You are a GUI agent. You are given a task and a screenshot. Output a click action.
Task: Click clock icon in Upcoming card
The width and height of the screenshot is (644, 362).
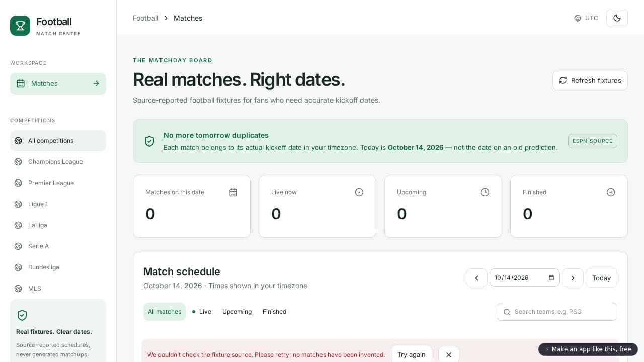(485, 192)
